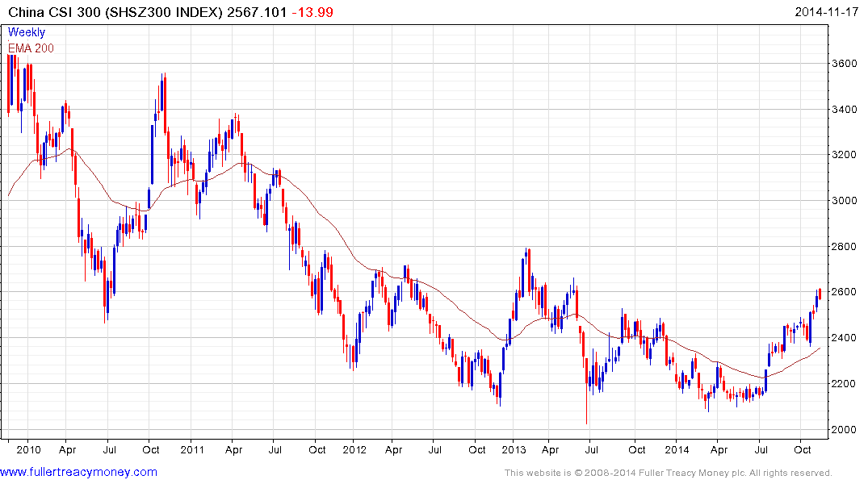Click the Weekly label
The width and height of the screenshot is (868, 484).
tap(27, 32)
